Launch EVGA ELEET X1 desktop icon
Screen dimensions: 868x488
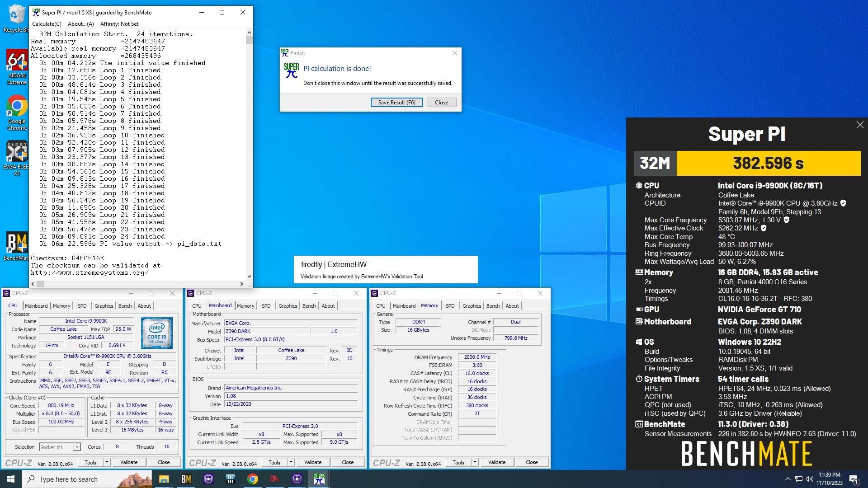tap(17, 158)
